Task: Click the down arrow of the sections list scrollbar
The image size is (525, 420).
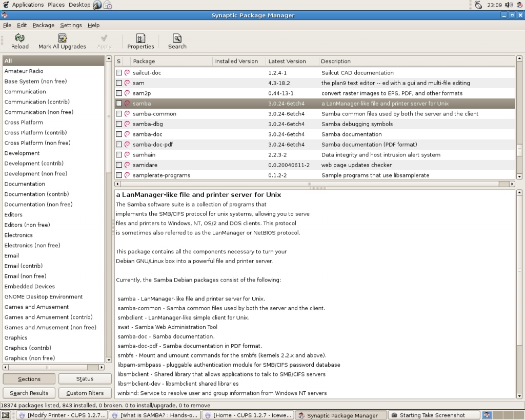Action: (x=109, y=360)
